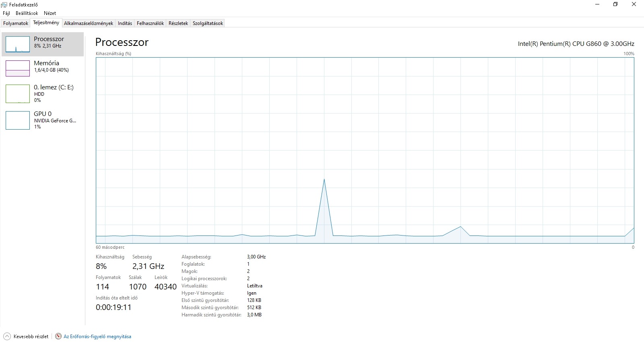644x345 pixels.
Task: Open the Felhasználók tab
Action: pyautogui.click(x=150, y=23)
